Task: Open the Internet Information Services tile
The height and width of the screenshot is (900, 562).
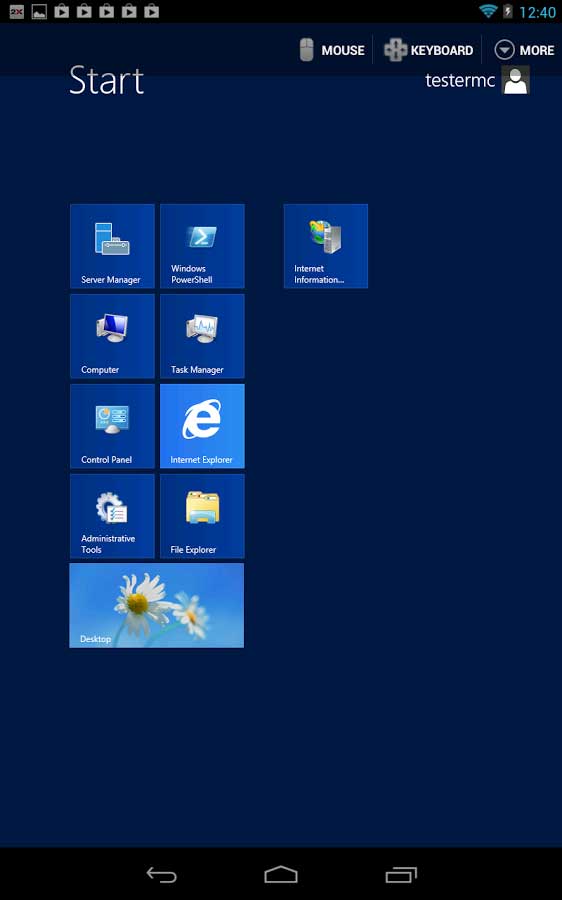Action: [x=325, y=246]
